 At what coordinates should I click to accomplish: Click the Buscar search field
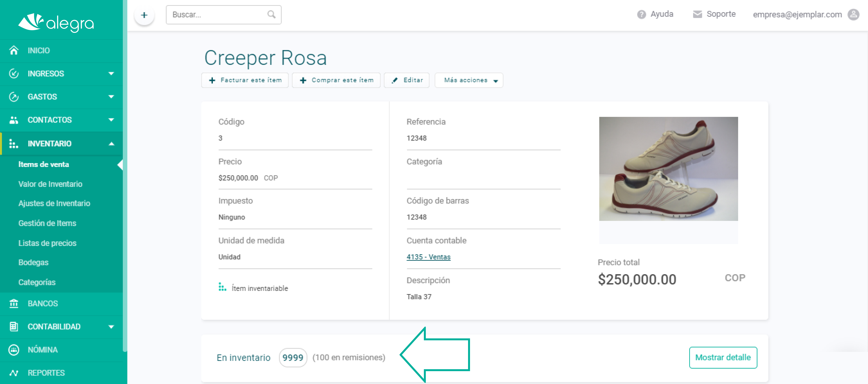coord(224,15)
